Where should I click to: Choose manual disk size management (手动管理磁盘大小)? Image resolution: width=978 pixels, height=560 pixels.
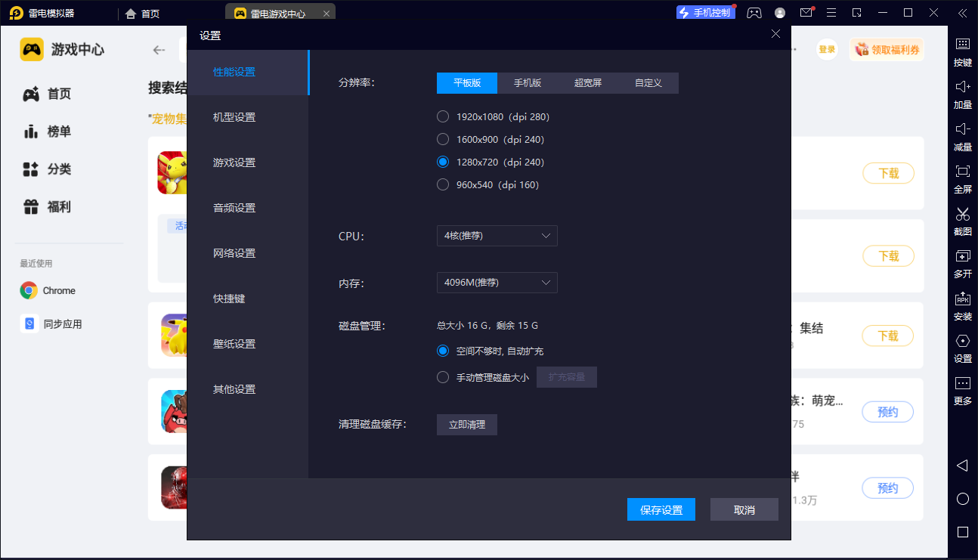(x=442, y=377)
